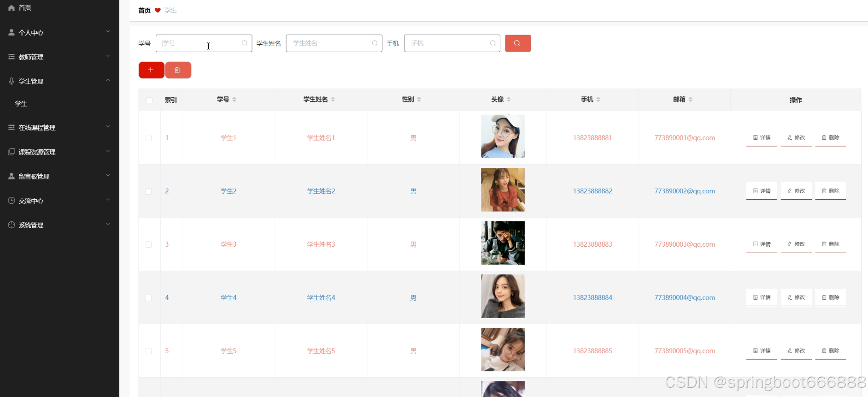The image size is (868, 397).
Task: Expand 课程资源管理 menu chevron
Action: [108, 151]
